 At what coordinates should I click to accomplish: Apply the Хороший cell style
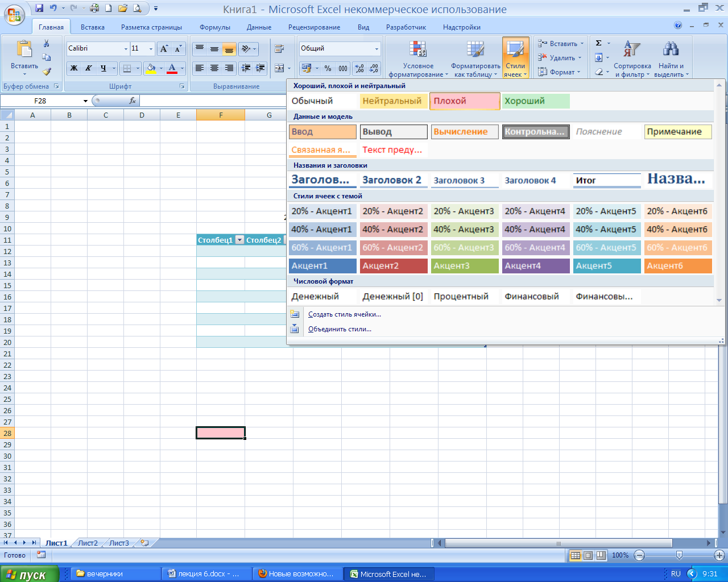click(x=536, y=101)
